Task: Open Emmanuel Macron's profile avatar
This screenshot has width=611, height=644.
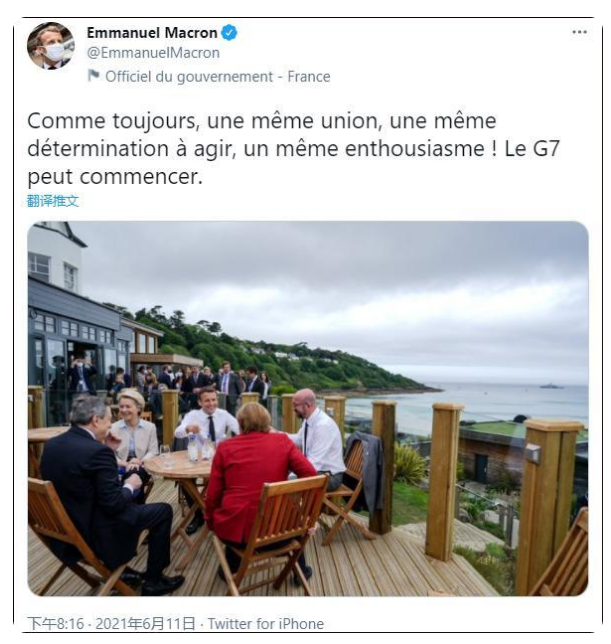Action: (51, 46)
